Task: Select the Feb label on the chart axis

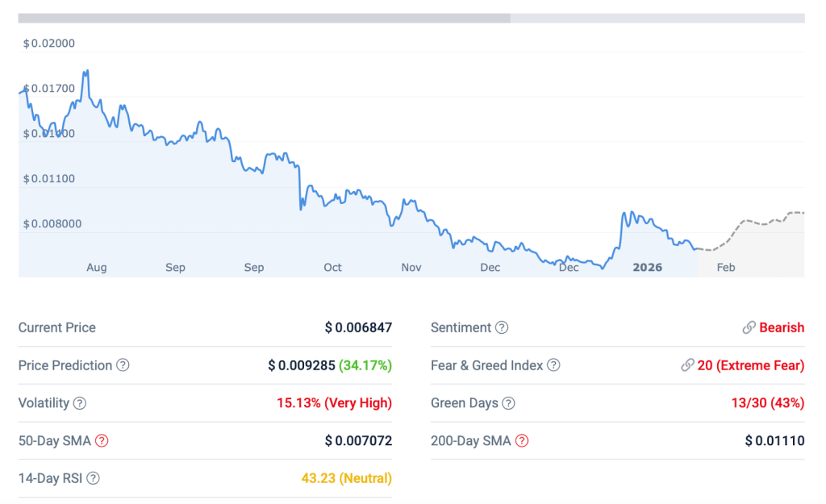Action: 726,268
